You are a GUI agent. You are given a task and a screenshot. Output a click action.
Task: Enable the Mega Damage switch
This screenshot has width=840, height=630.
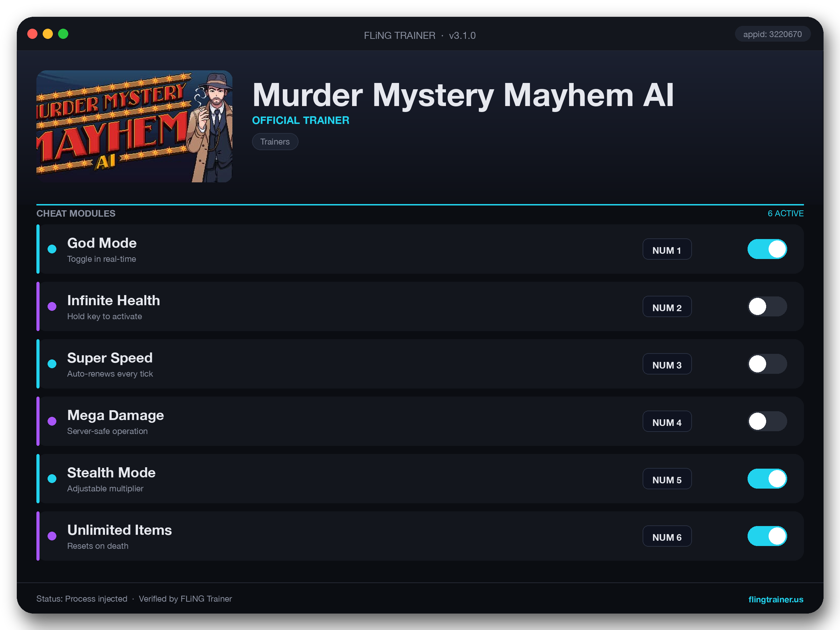767,421
